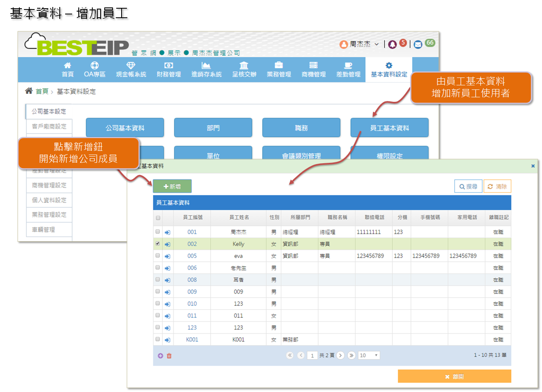Toggle the select-all checkbox in table header

[157, 218]
